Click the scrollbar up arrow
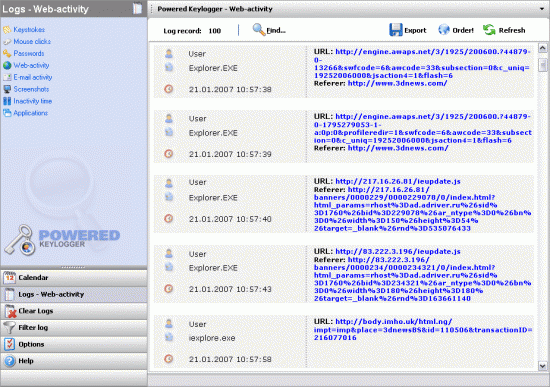This screenshot has width=550, height=387. tap(543, 48)
